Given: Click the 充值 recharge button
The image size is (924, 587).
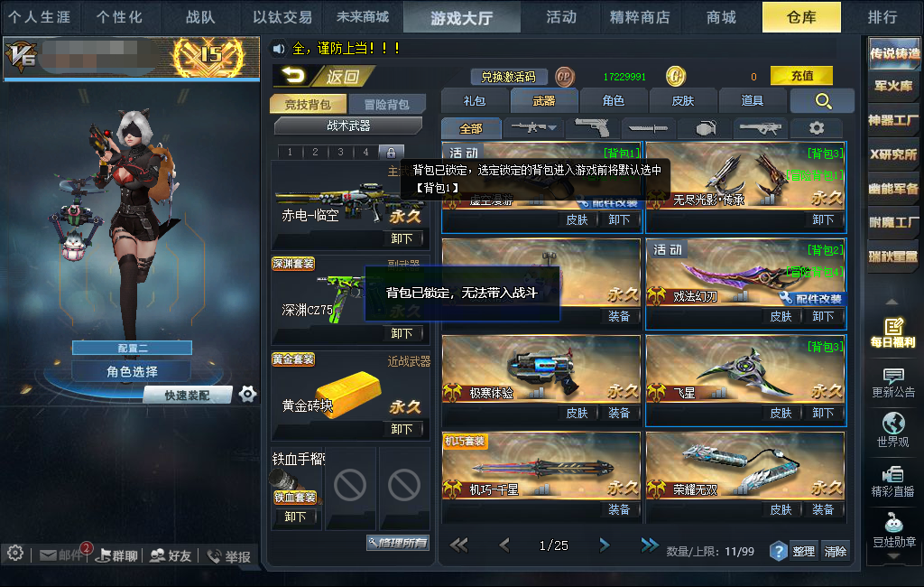Looking at the screenshot, I should point(801,76).
